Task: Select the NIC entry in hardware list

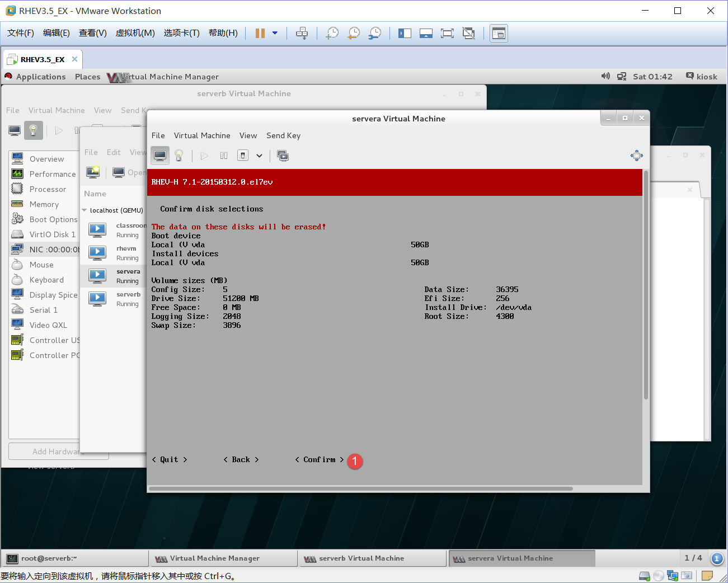Action: [45, 250]
